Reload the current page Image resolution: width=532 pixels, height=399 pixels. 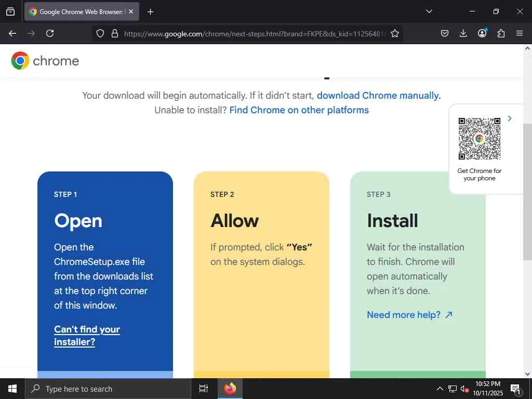tap(50, 33)
